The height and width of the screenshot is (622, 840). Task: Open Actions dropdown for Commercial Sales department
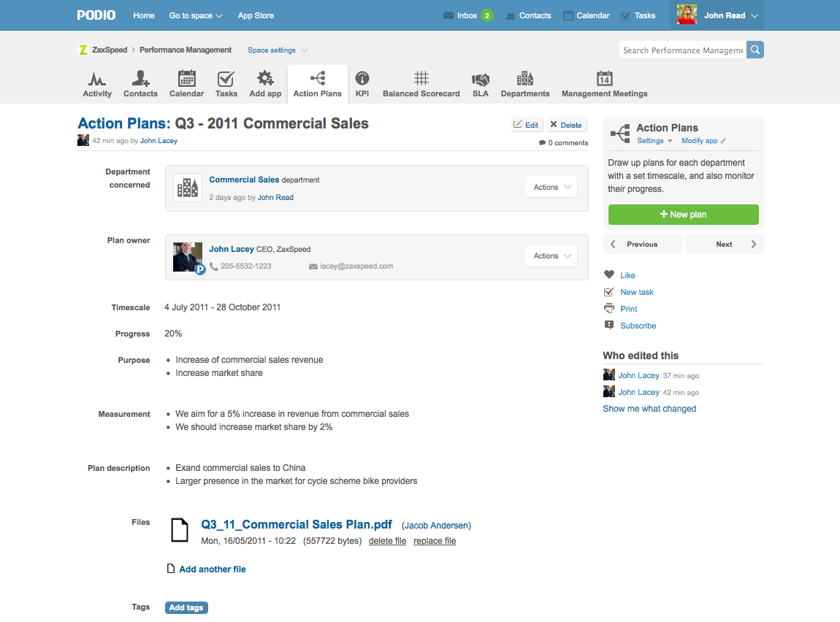tap(551, 187)
